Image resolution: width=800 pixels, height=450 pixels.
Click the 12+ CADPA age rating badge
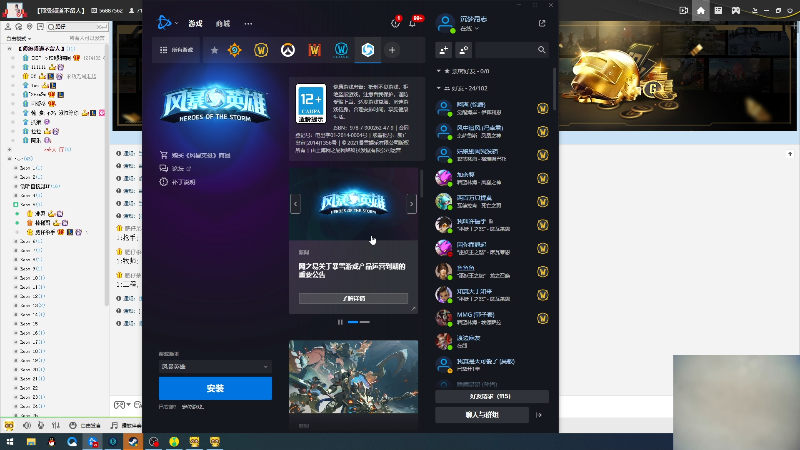pos(311,104)
